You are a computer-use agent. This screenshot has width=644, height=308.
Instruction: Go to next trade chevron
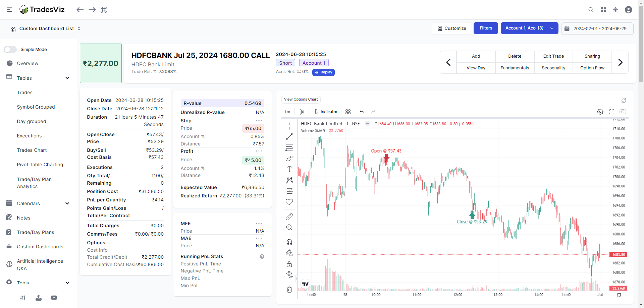coord(620,62)
